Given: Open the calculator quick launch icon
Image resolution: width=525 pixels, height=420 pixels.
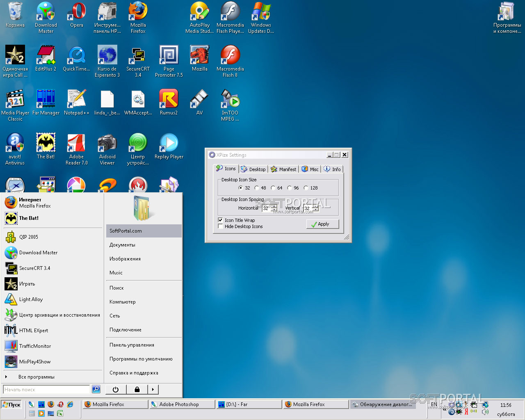Looking at the screenshot, I should tap(32, 413).
